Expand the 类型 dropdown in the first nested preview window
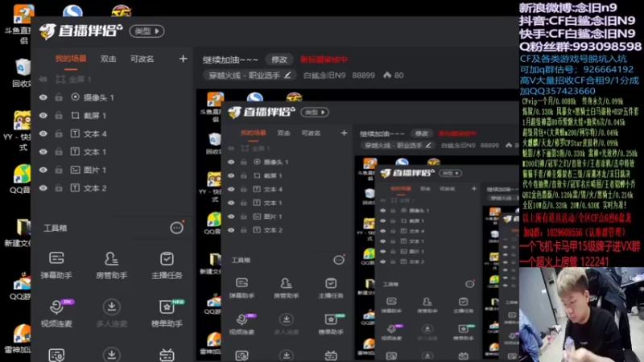The image size is (644, 362). (315, 112)
